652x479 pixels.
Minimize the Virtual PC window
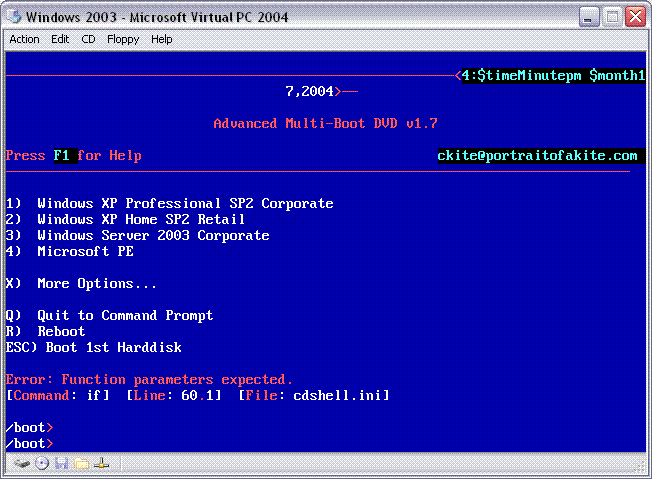coord(589,17)
